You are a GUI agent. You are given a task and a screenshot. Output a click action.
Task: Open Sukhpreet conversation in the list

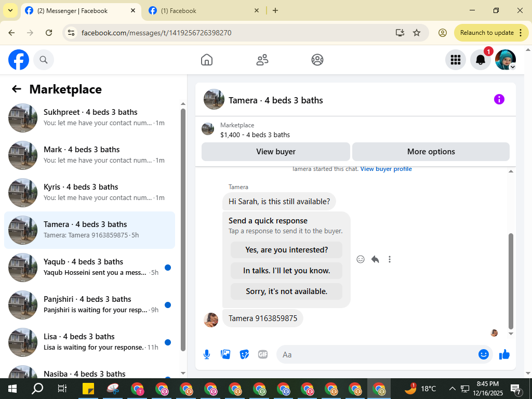(x=89, y=118)
